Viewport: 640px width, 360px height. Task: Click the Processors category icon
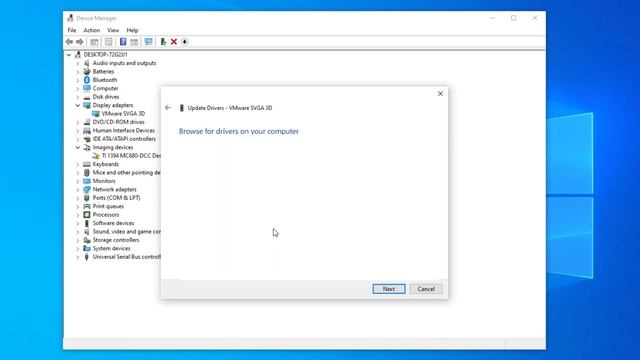pos(87,215)
